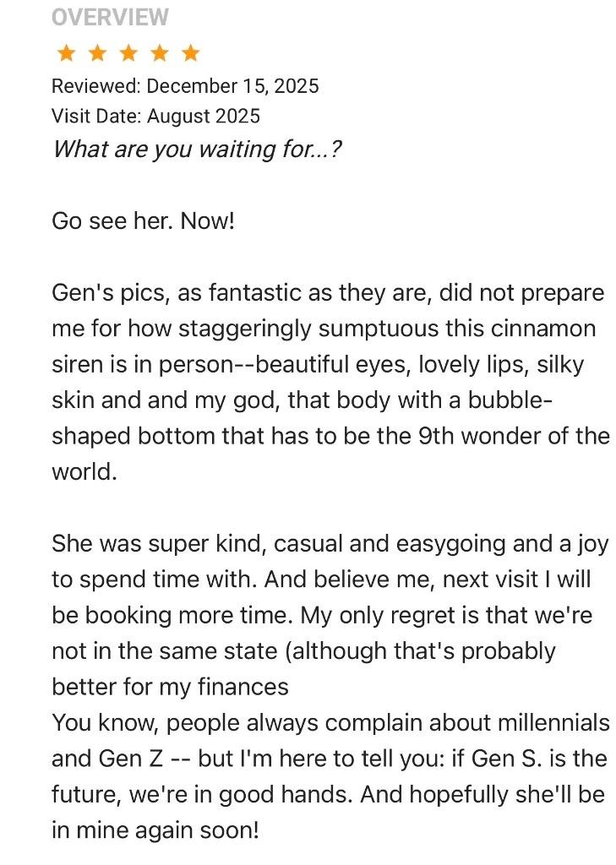Click the 'Go see her. Now!' line
616x865 pixels.
click(143, 221)
